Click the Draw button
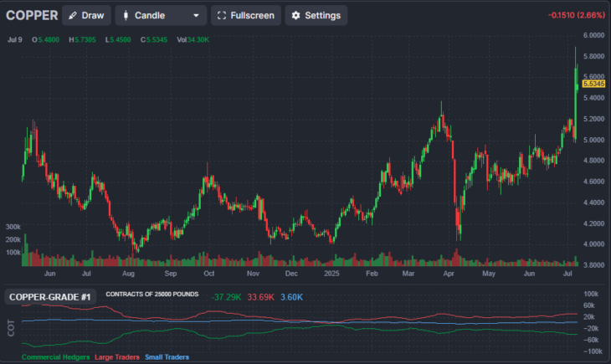 pyautogui.click(x=86, y=16)
